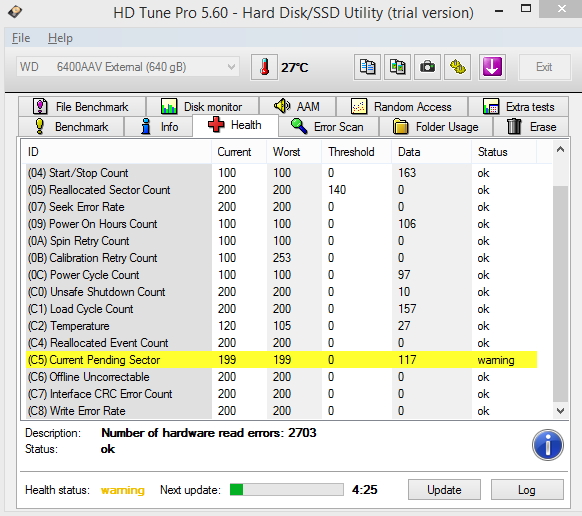Select the (C1) Load Cycle Count row
This screenshot has height=516, width=582.
[x=281, y=309]
